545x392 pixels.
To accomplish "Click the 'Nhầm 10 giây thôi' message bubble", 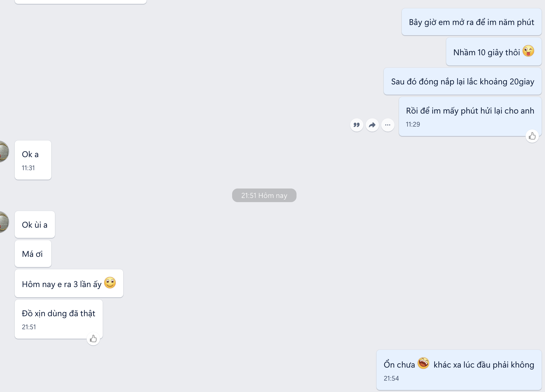I will coord(486,52).
